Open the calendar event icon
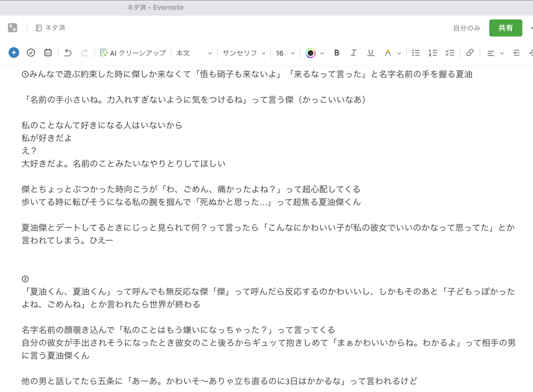Screen dimensions: 533x392 (48, 53)
